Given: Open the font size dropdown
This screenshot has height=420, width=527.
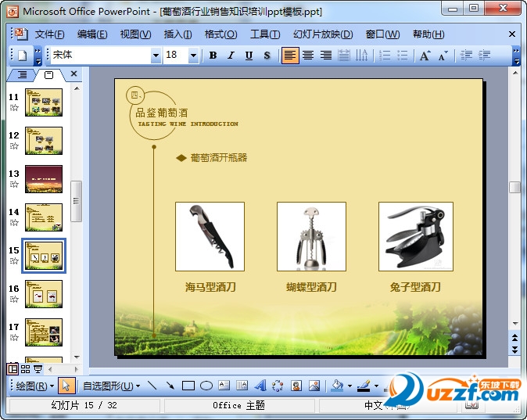Looking at the screenshot, I should (x=193, y=56).
